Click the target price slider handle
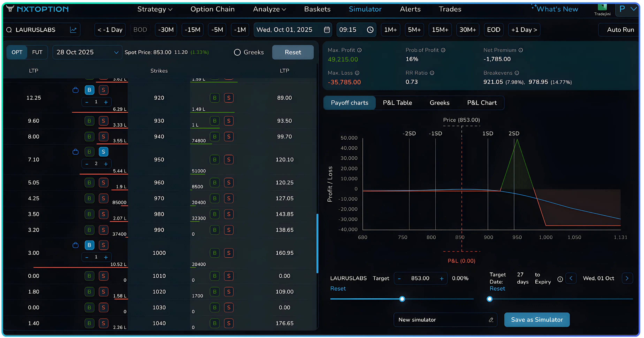 point(402,299)
